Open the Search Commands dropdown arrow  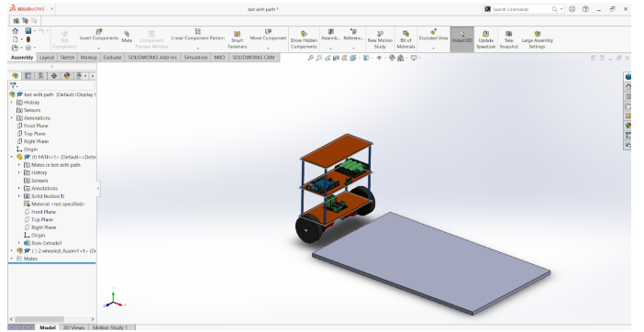click(561, 9)
